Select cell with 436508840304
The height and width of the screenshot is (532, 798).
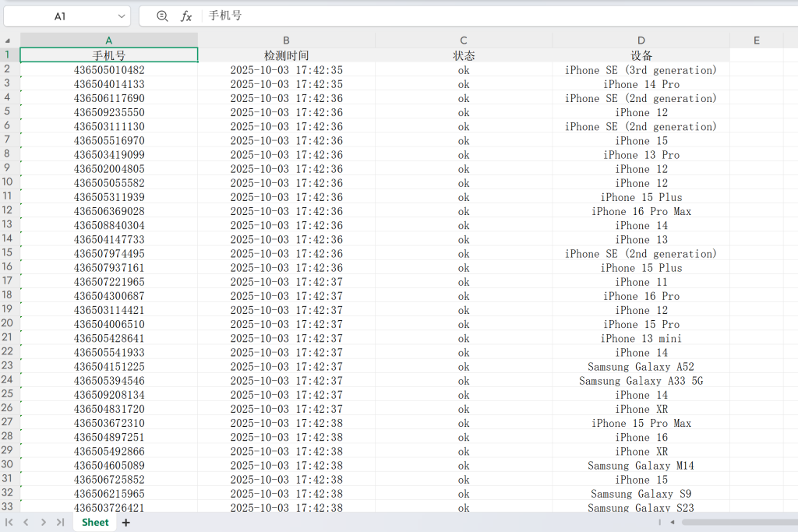[109, 225]
